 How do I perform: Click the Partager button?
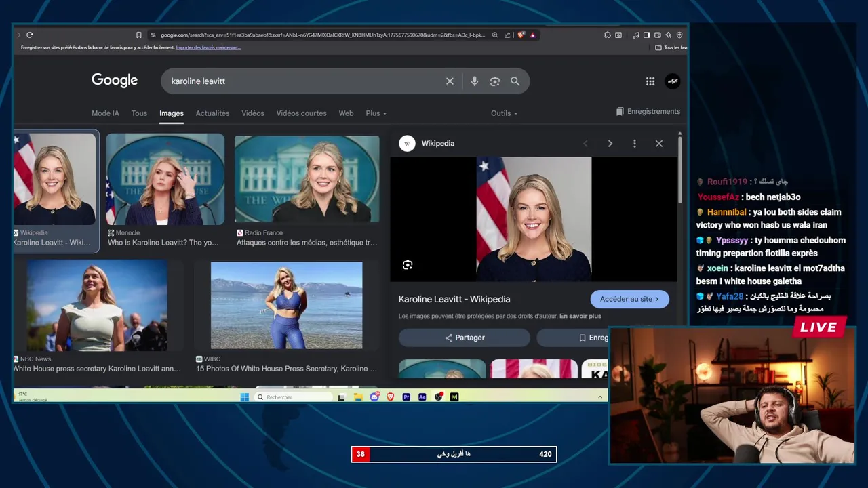pos(465,338)
